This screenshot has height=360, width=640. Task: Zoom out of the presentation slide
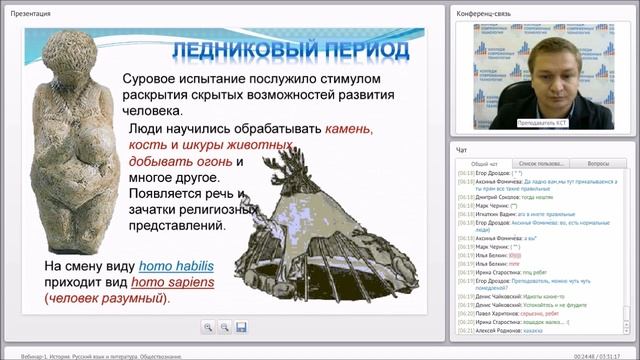point(224,327)
